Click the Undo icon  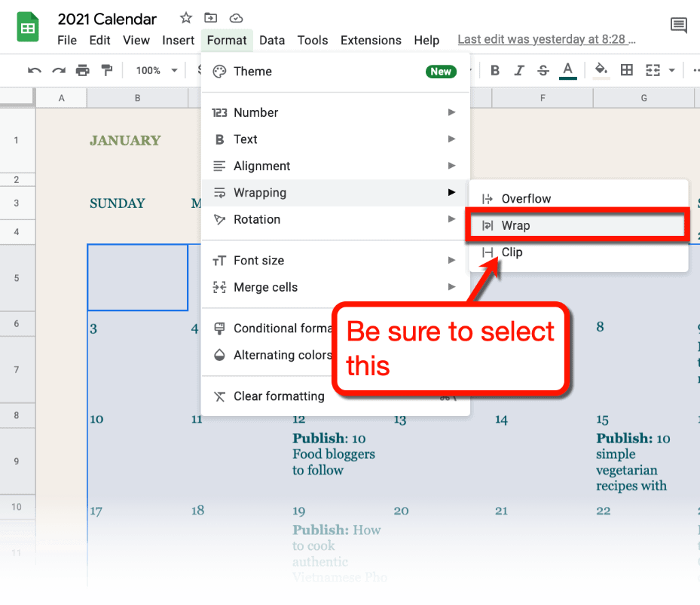pos(34,70)
